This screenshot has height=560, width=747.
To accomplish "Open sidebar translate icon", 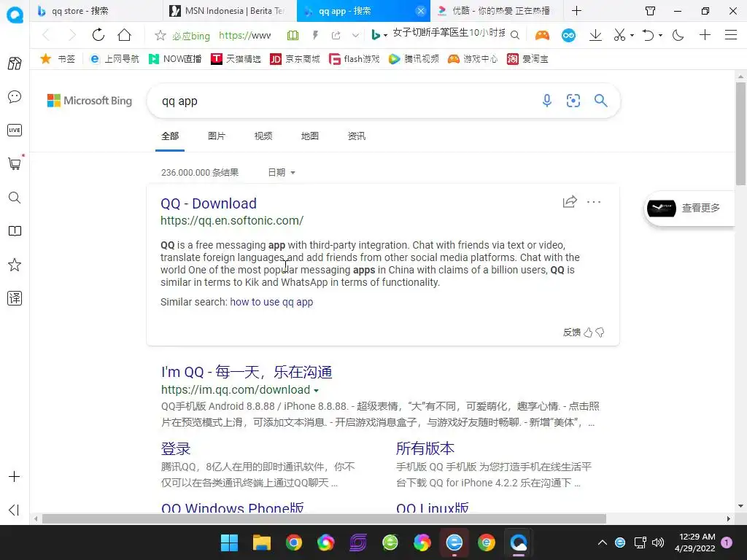I will 15,298.
